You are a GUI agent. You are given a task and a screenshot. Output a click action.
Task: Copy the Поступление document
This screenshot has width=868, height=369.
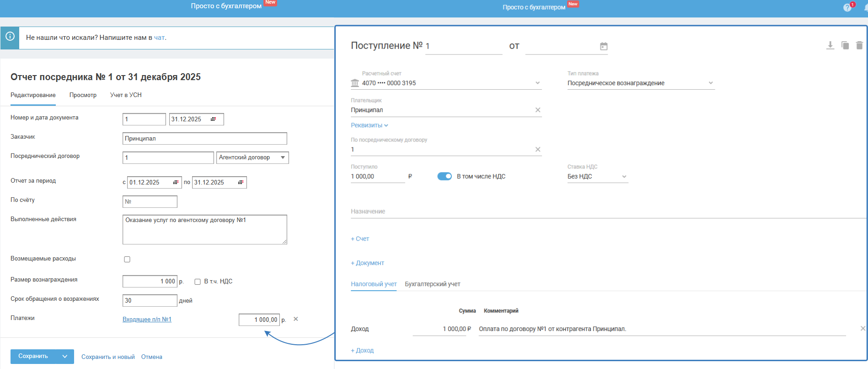(x=845, y=45)
